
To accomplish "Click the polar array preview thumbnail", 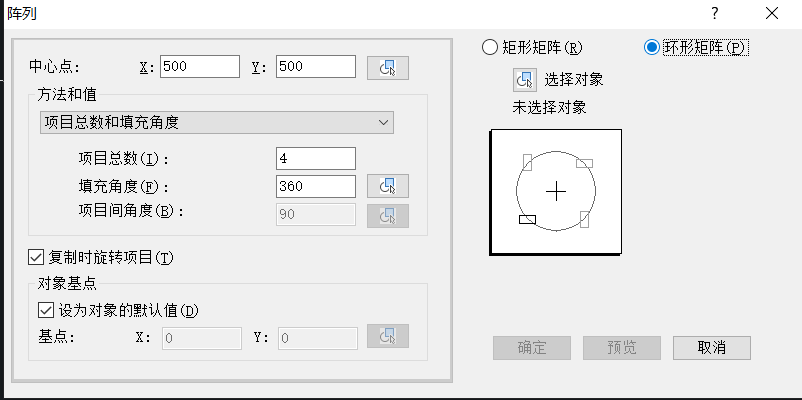I will click(x=555, y=191).
